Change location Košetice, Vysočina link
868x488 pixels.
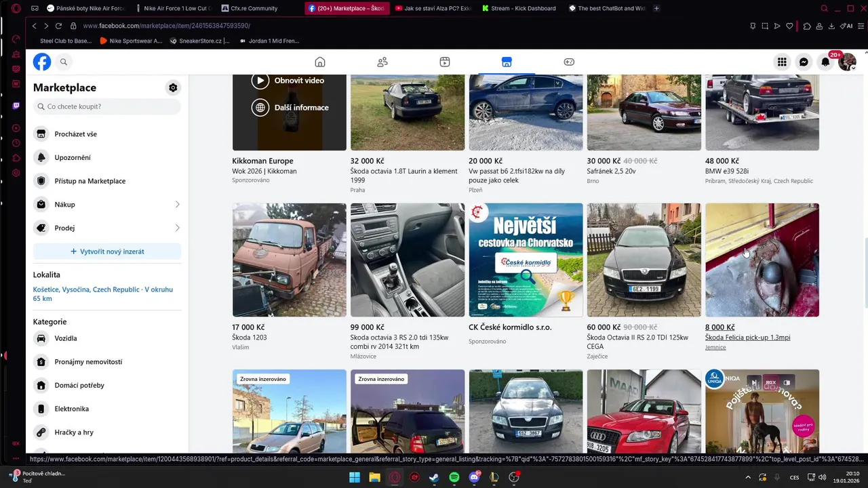pyautogui.click(x=103, y=294)
